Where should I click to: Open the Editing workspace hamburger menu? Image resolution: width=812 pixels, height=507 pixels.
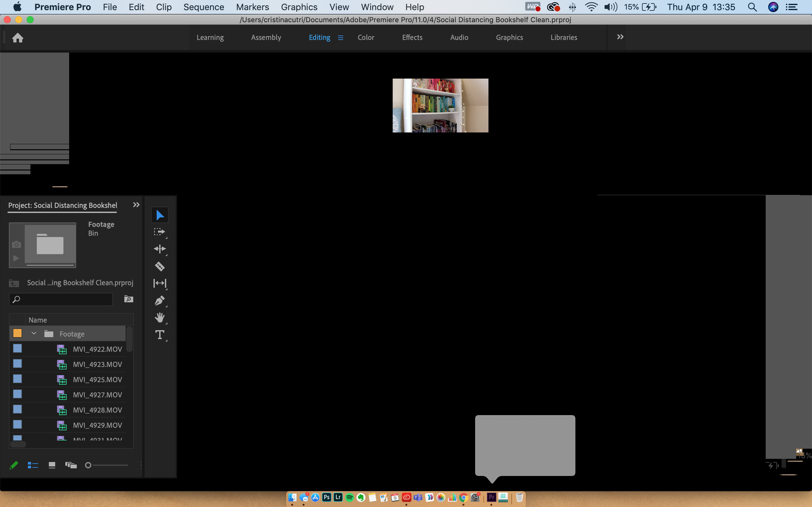pyautogui.click(x=341, y=38)
